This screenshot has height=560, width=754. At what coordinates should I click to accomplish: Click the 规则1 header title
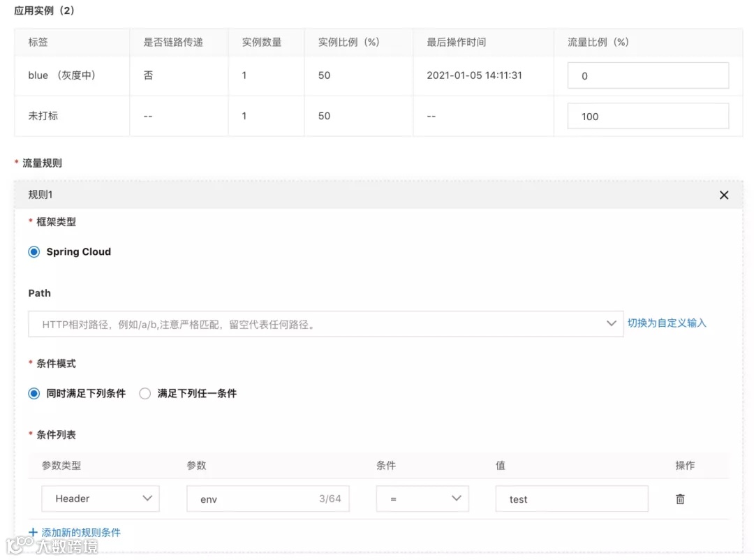[40, 194]
